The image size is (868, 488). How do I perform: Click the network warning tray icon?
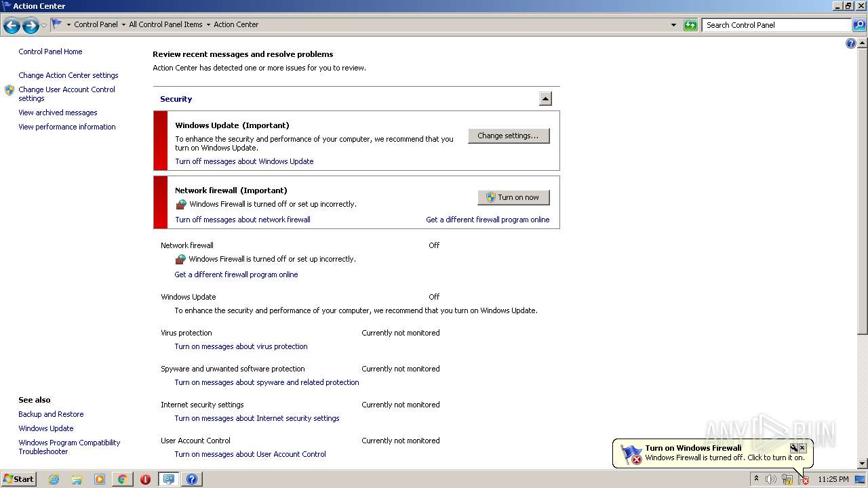point(787,479)
